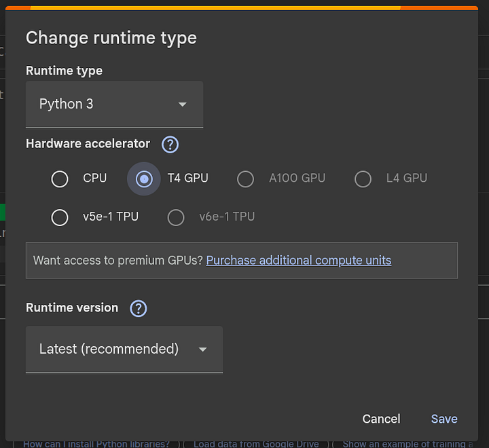
Task: Select the L4 GPU radio button
Action: [363, 179]
